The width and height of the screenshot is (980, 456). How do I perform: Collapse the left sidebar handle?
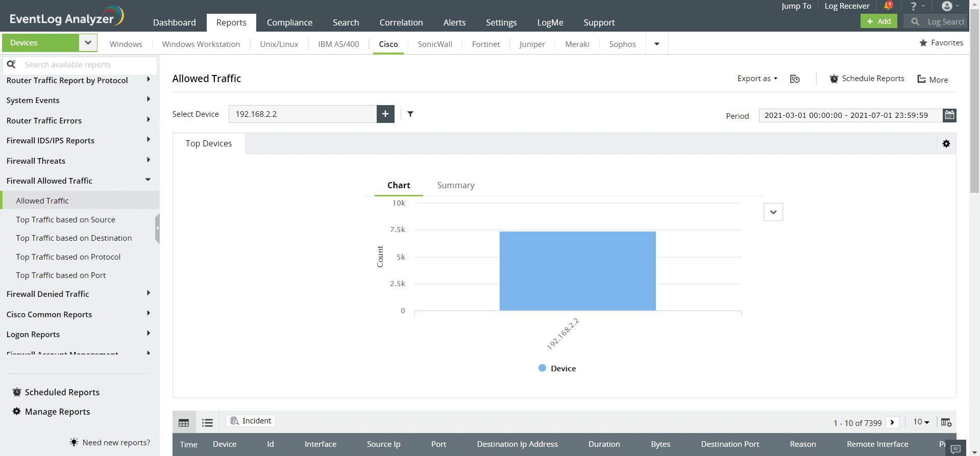[x=157, y=229]
